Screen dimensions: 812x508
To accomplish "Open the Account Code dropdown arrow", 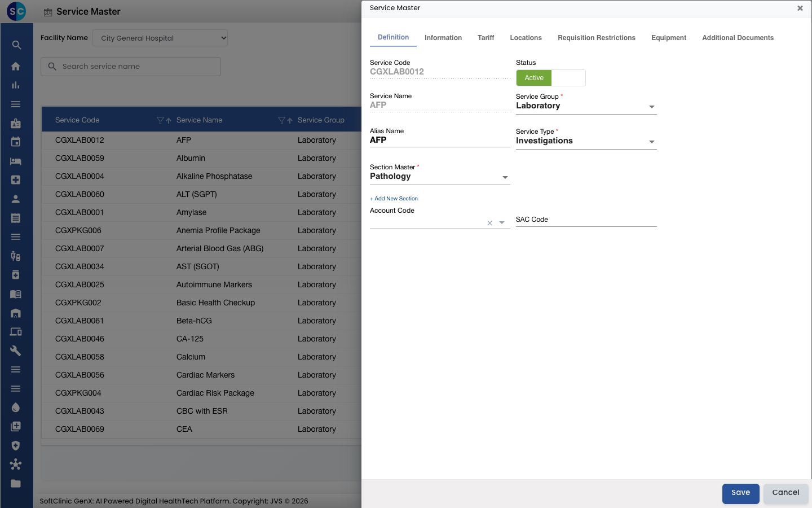I will click(x=502, y=223).
